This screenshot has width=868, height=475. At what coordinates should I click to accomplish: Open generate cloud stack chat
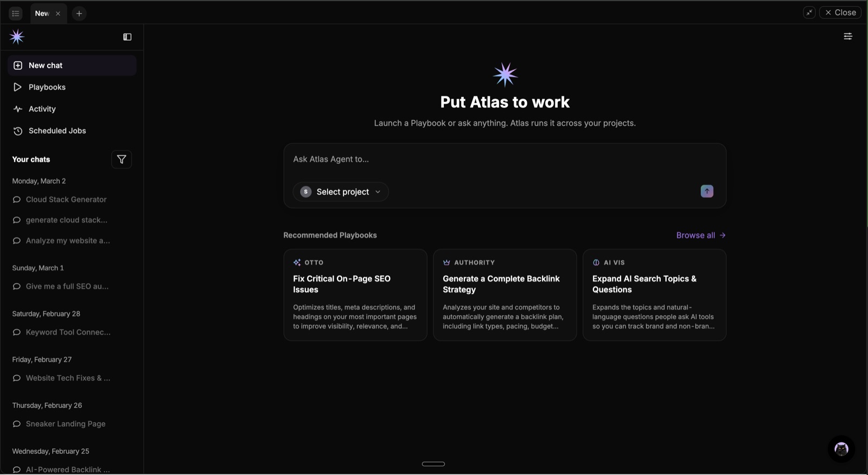click(x=66, y=220)
